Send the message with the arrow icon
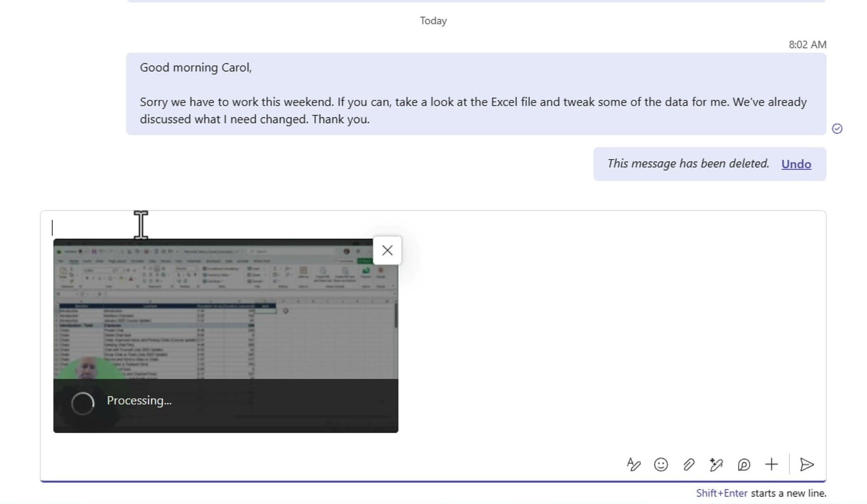867x504 pixels. pos(807,464)
